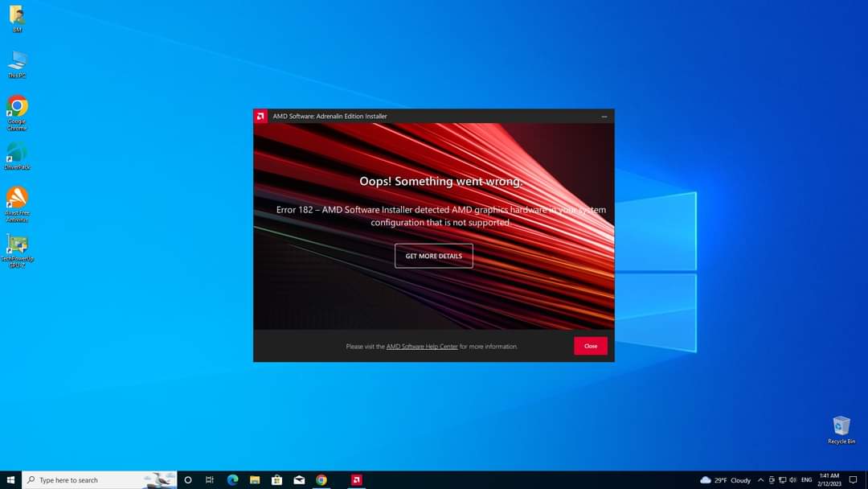This screenshot has width=868, height=489.
Task: Open the clock and calendar flyout
Action: [x=829, y=480]
